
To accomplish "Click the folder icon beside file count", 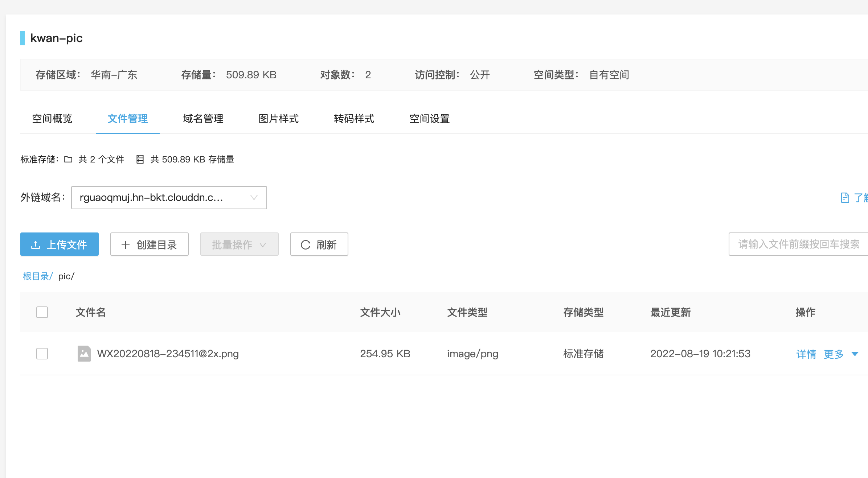I will click(68, 159).
